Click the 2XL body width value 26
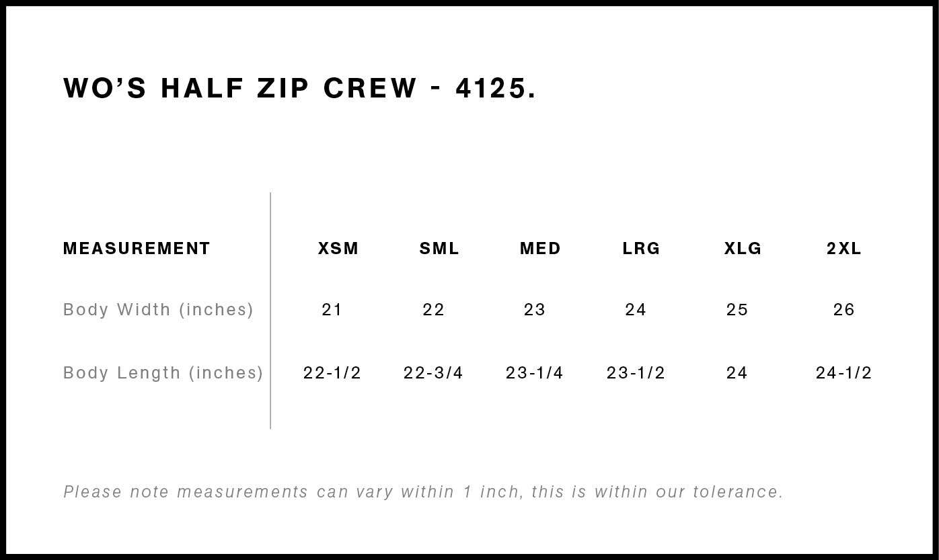The width and height of the screenshot is (939, 560). (x=843, y=310)
